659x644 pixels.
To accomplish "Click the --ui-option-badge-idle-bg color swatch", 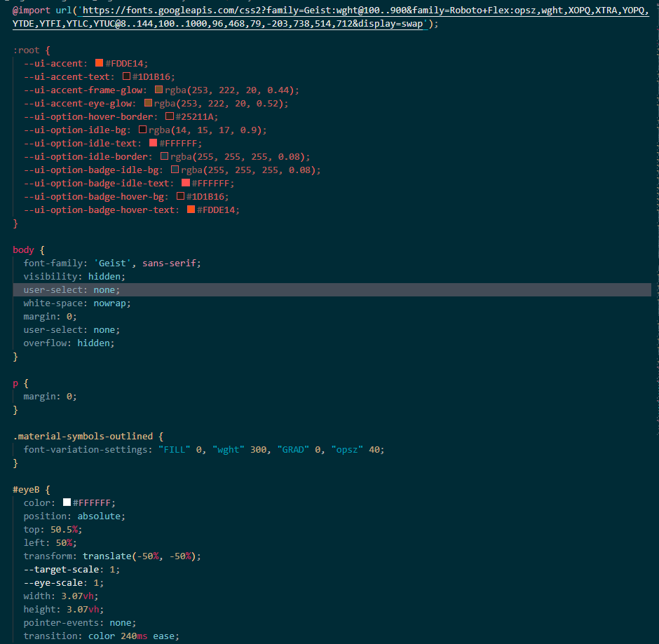I will coord(175,170).
